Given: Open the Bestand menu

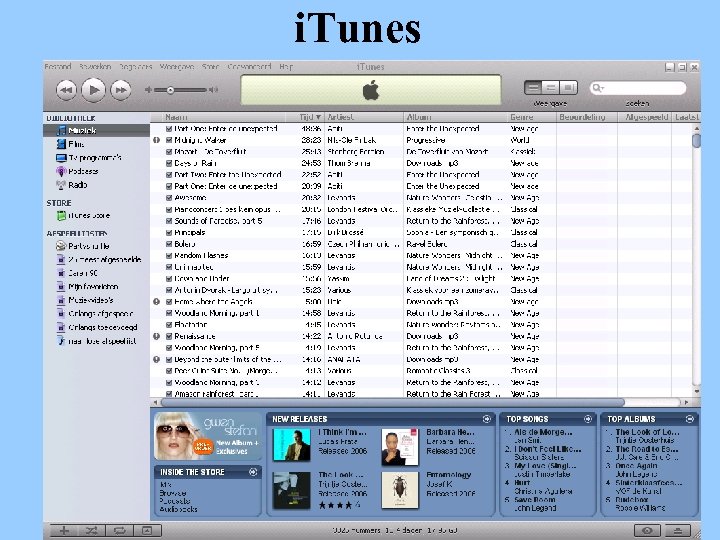Looking at the screenshot, I should pos(58,67).
